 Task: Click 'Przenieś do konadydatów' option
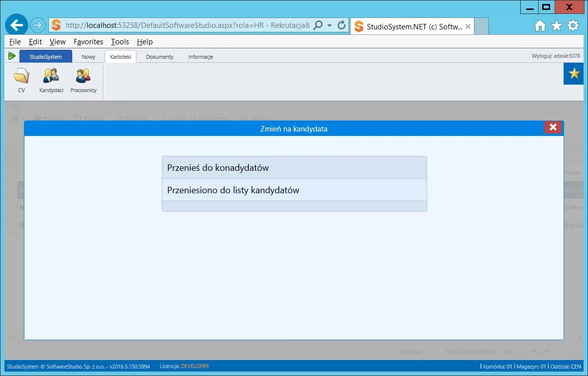click(294, 168)
